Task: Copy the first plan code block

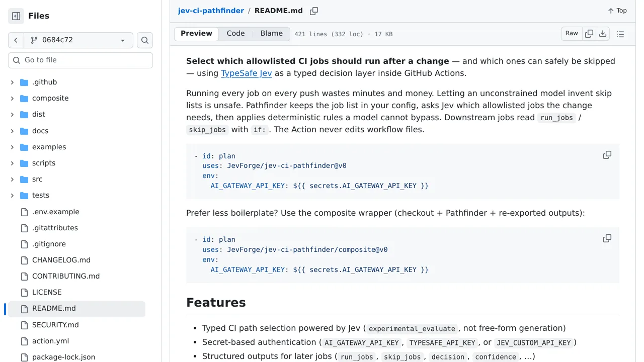Action: (x=607, y=155)
